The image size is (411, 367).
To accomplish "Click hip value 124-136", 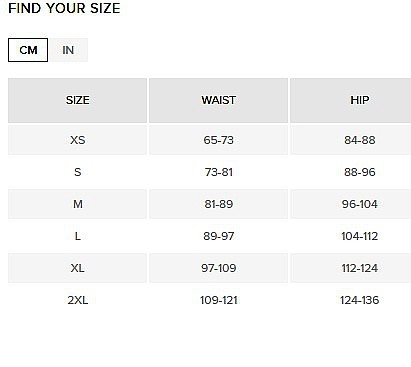I will (360, 300).
